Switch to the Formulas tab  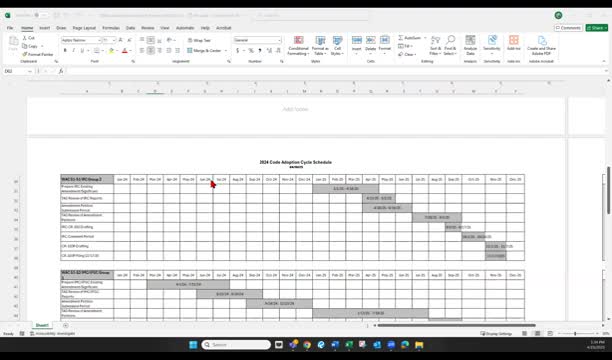click(111, 28)
